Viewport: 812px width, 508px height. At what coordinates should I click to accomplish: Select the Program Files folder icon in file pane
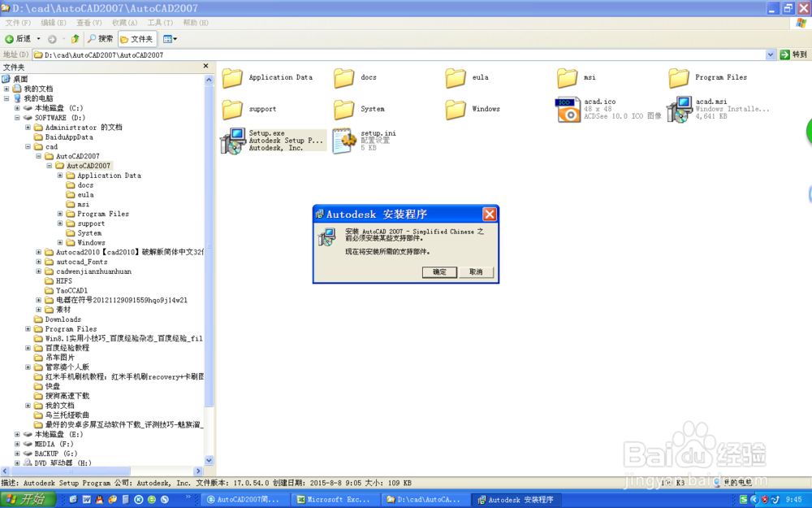coord(678,78)
